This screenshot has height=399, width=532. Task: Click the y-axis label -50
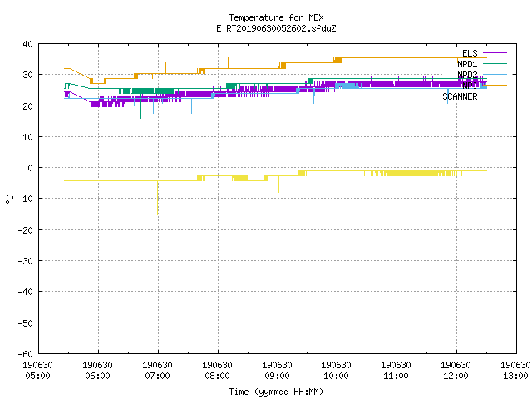[x=26, y=323]
